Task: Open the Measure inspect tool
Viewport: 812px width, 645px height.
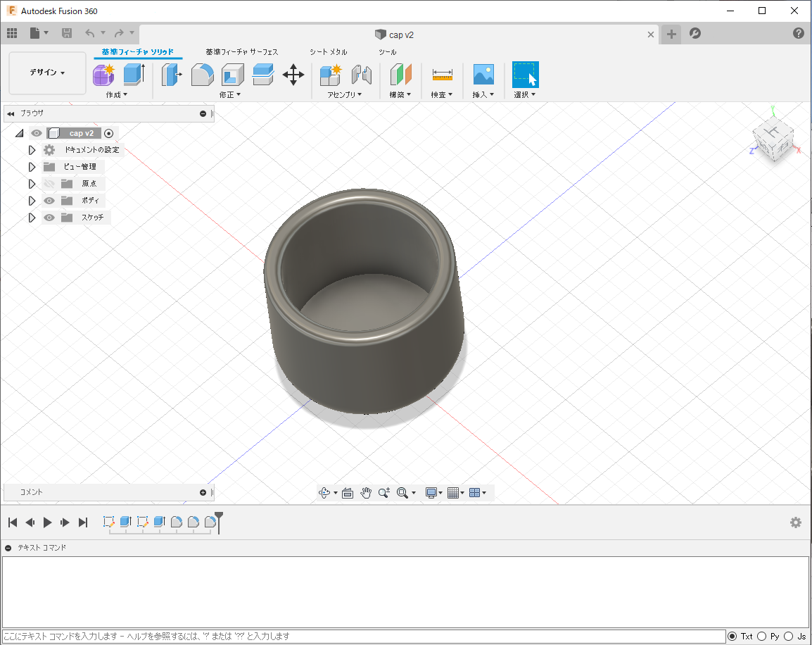Action: point(442,74)
